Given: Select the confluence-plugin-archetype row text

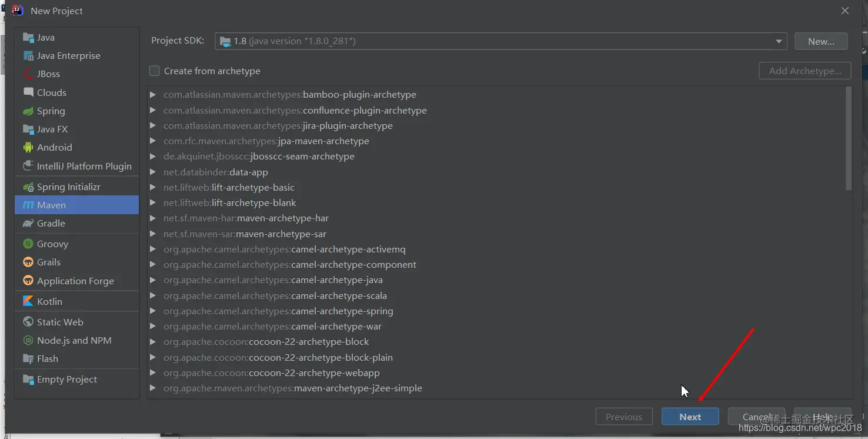Looking at the screenshot, I should 295,111.
